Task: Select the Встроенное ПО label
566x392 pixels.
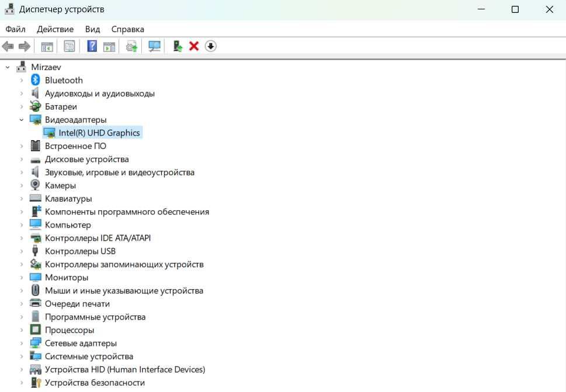Action: 75,146
